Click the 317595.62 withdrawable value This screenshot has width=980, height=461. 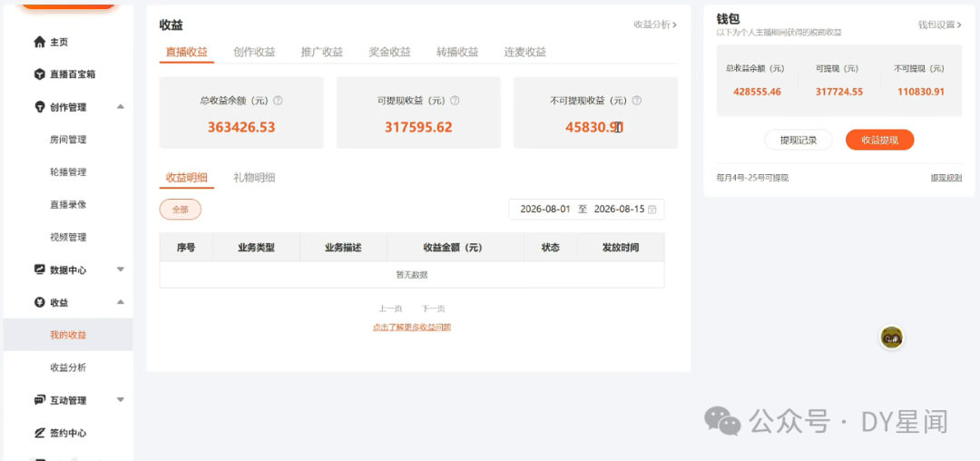coord(418,127)
